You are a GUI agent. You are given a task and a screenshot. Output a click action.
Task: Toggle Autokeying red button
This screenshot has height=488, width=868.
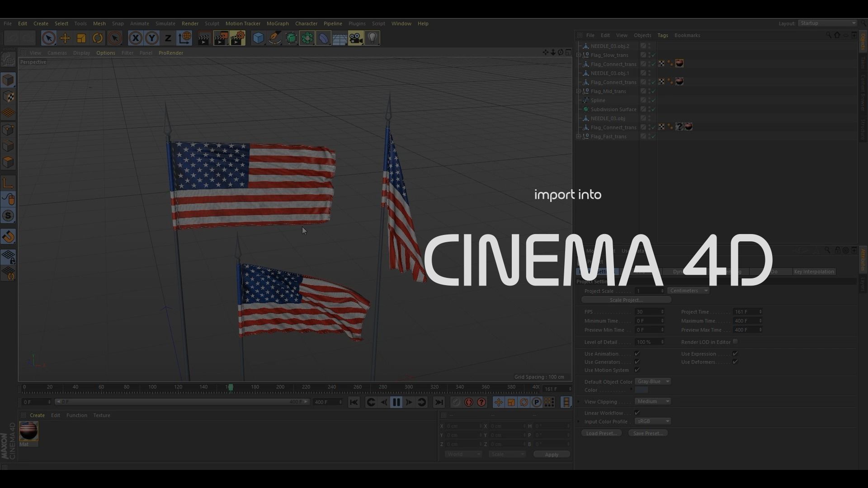(x=469, y=403)
